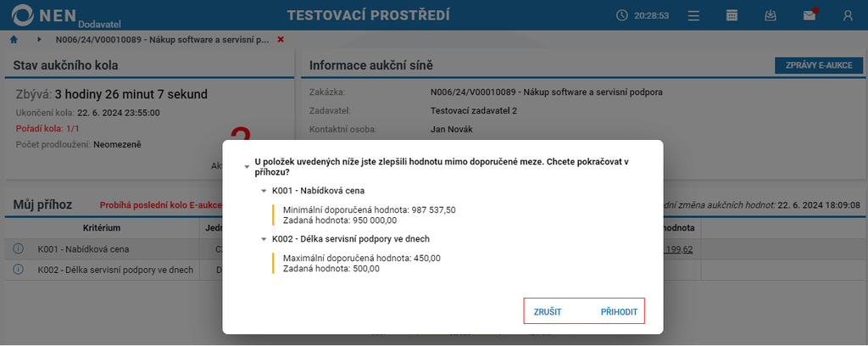Click 'Zadaná hodnota: 950 000,00' text
The image size is (868, 346).
(x=340, y=220)
